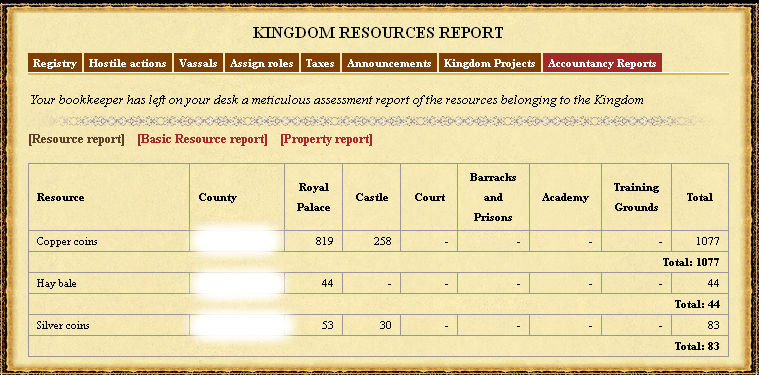The height and width of the screenshot is (375, 759).
Task: Select the Copper coins row label
Action: pos(67,241)
